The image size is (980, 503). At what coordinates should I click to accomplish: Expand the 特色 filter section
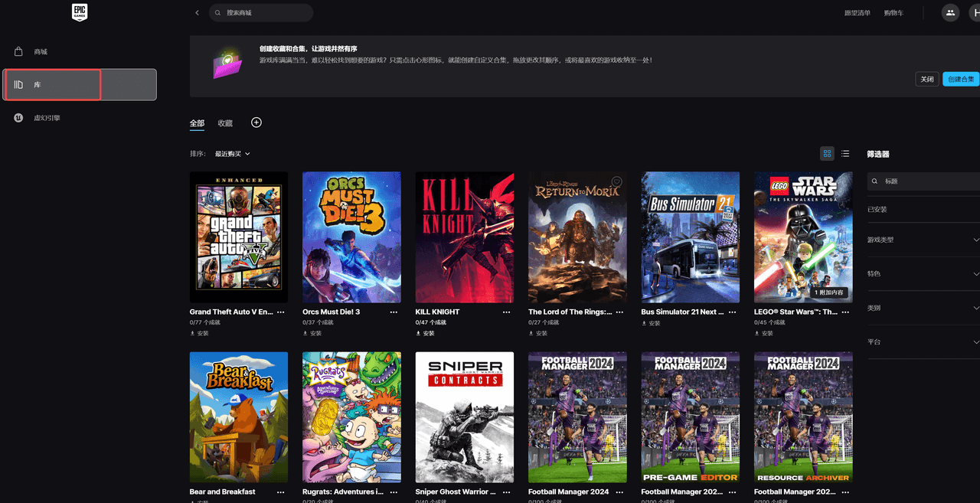click(x=923, y=273)
